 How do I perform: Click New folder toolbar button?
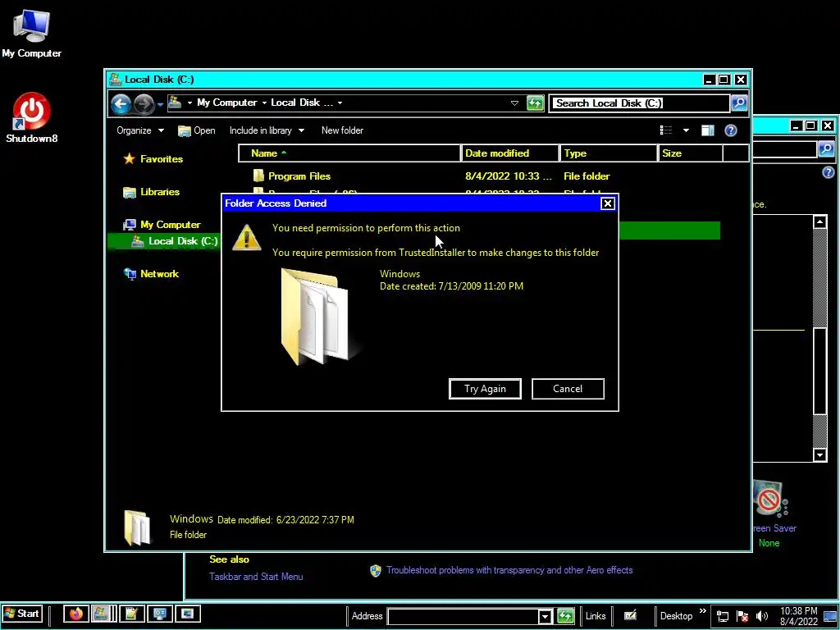tap(342, 130)
